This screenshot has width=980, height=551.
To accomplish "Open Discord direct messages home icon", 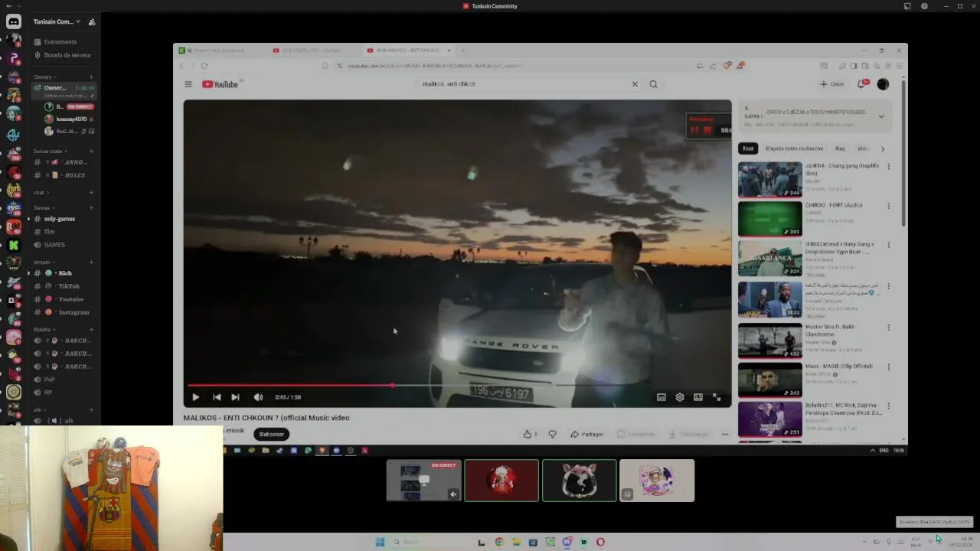I will [x=14, y=21].
